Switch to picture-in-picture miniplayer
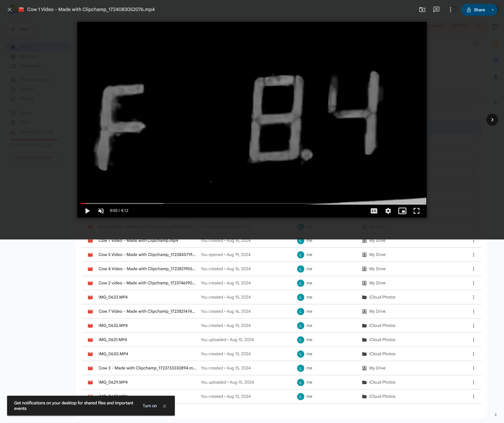The height and width of the screenshot is (423, 504). click(x=402, y=211)
